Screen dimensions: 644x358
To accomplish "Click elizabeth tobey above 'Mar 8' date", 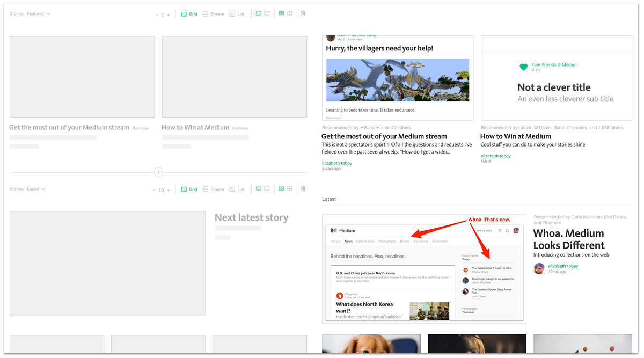I will [x=496, y=156].
